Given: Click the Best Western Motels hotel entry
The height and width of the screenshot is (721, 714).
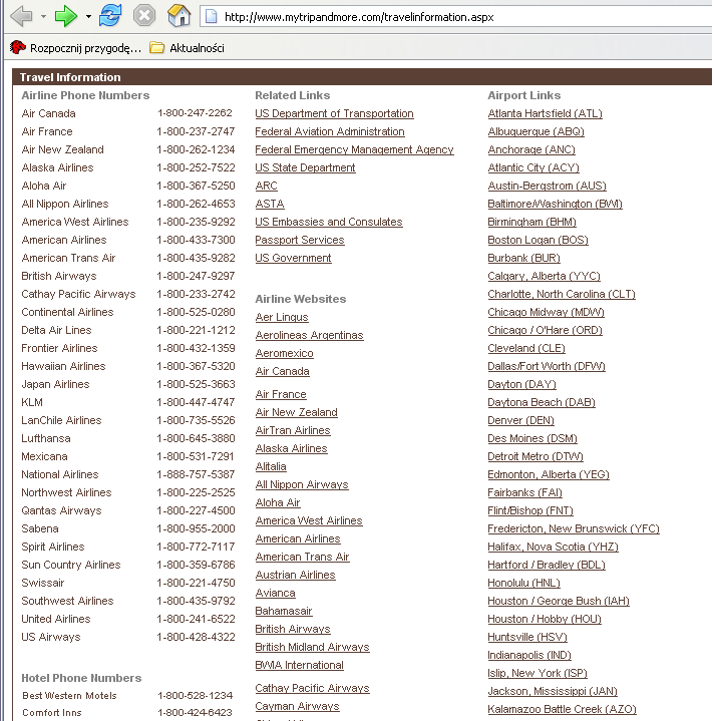Looking at the screenshot, I should (69, 696).
